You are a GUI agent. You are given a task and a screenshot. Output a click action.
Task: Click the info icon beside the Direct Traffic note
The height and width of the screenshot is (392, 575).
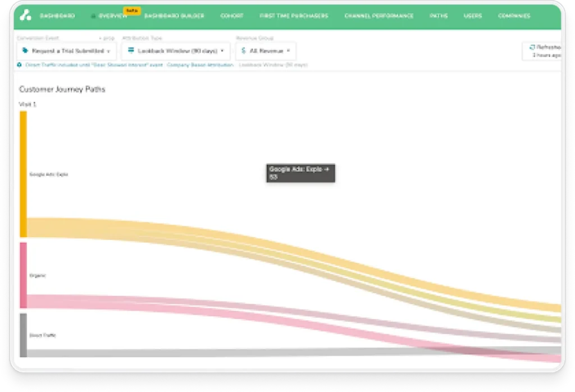[x=20, y=65]
